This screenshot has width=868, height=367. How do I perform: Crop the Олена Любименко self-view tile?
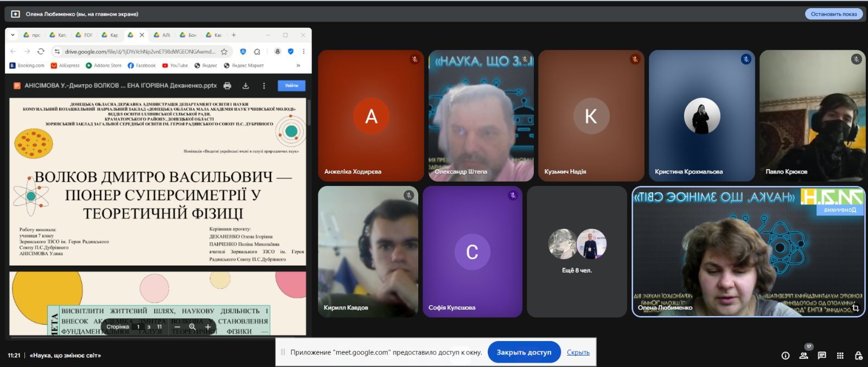pos(856,308)
